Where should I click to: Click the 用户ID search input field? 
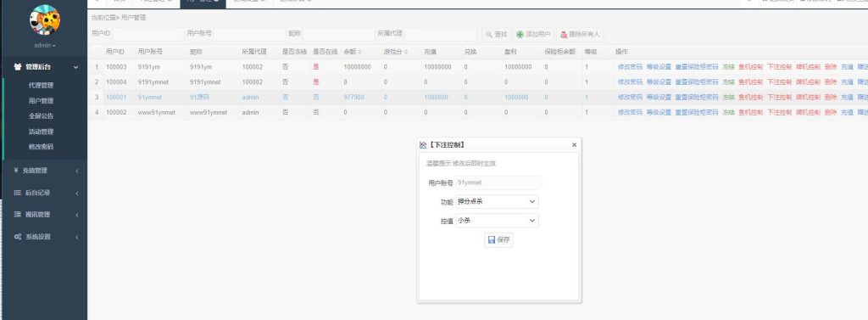[x=147, y=35]
